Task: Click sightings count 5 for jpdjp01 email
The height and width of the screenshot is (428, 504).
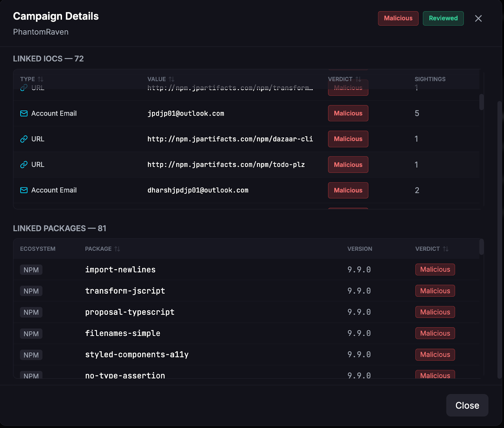Action: (417, 113)
